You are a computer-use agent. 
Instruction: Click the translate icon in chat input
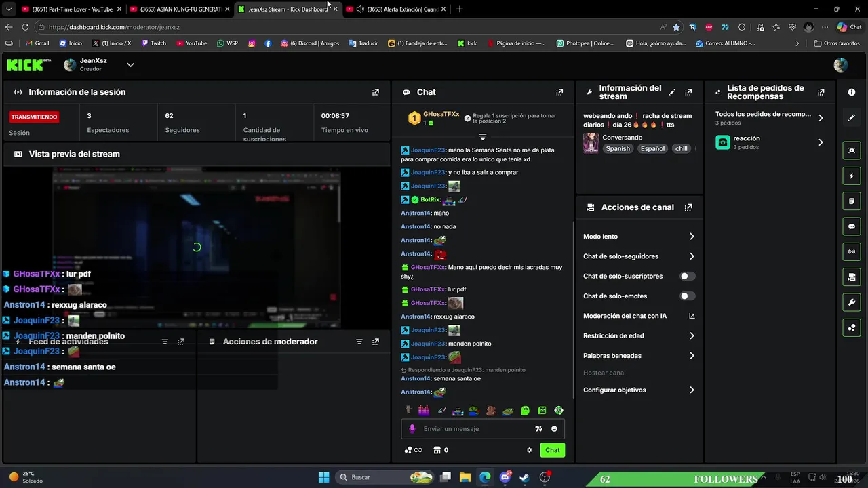click(x=538, y=428)
